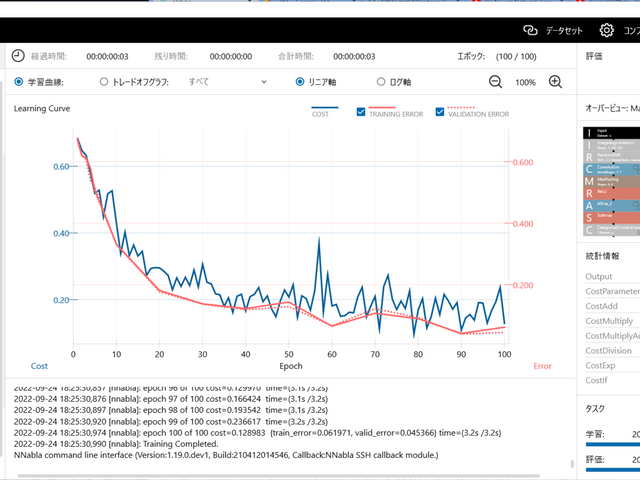The height and width of the screenshot is (480, 640).
Task: Select the MaxPooling layer in overview
Action: tap(611, 181)
